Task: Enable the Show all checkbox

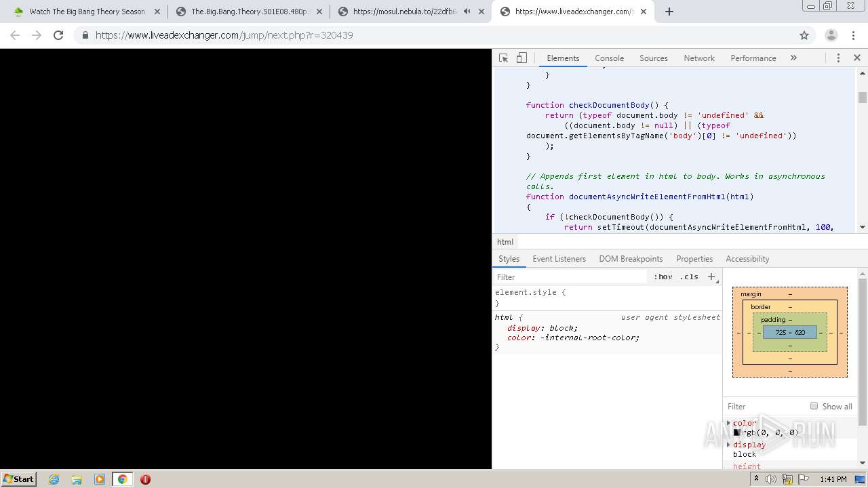Action: pyautogui.click(x=814, y=406)
